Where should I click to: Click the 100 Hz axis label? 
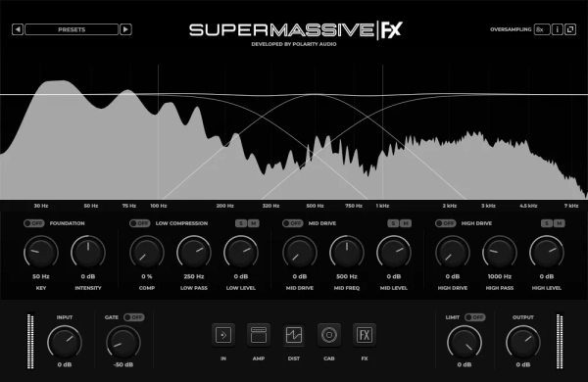click(159, 206)
